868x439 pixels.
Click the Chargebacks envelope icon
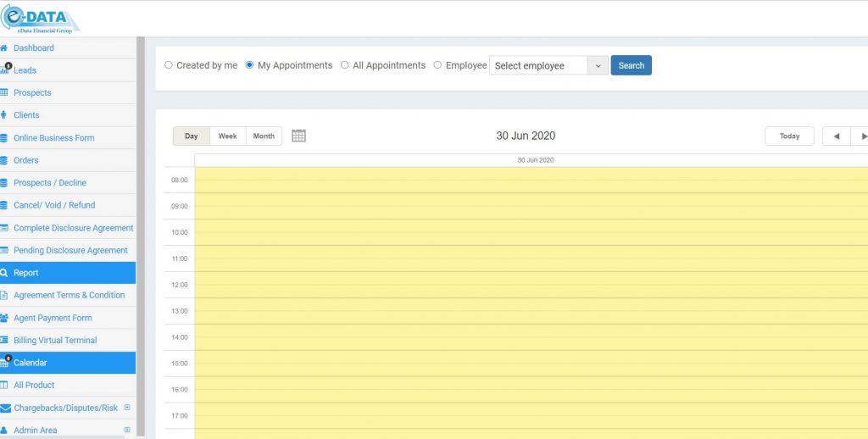[5, 408]
